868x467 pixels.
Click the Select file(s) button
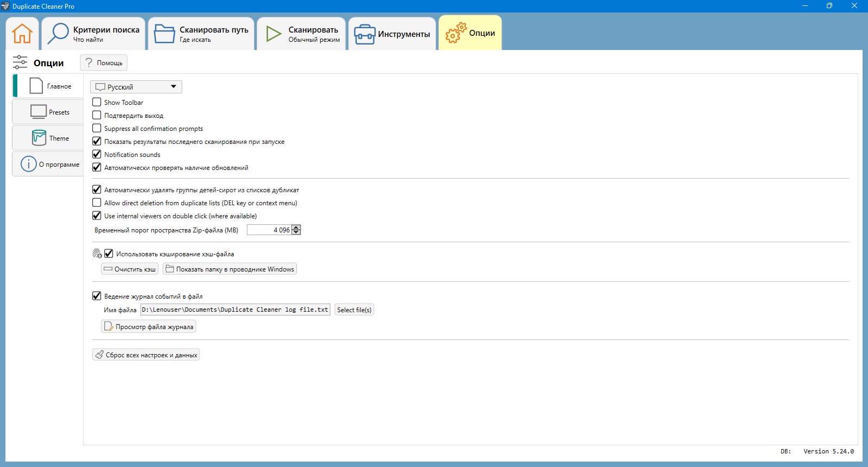click(354, 310)
